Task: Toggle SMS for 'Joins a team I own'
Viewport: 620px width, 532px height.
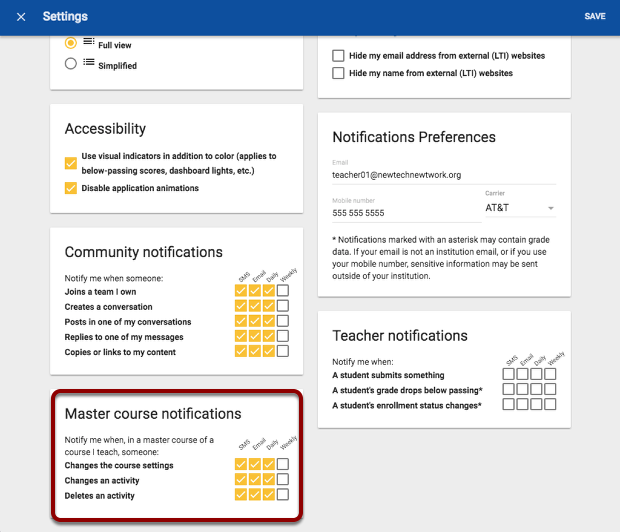Action: [240, 291]
